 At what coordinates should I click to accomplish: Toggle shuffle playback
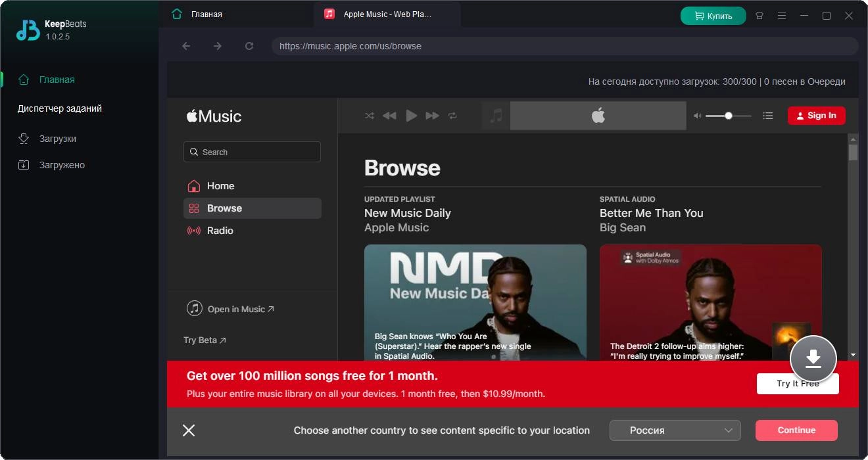(x=370, y=116)
